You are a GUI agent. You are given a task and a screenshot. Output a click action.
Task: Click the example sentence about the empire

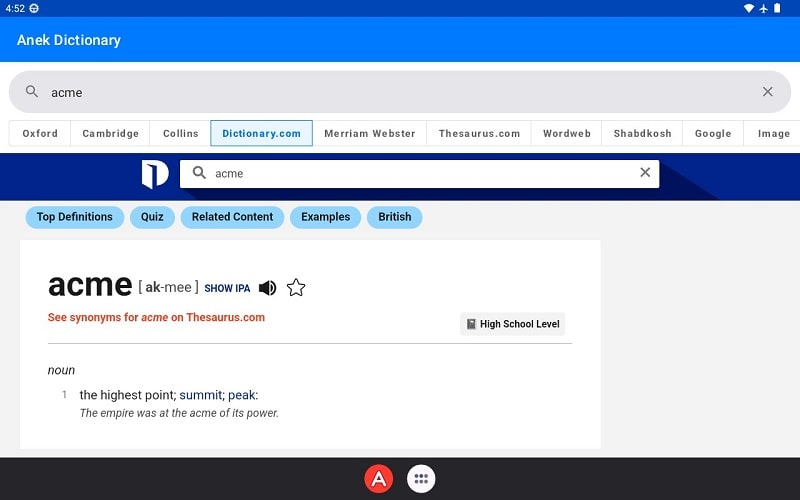pyautogui.click(x=179, y=413)
